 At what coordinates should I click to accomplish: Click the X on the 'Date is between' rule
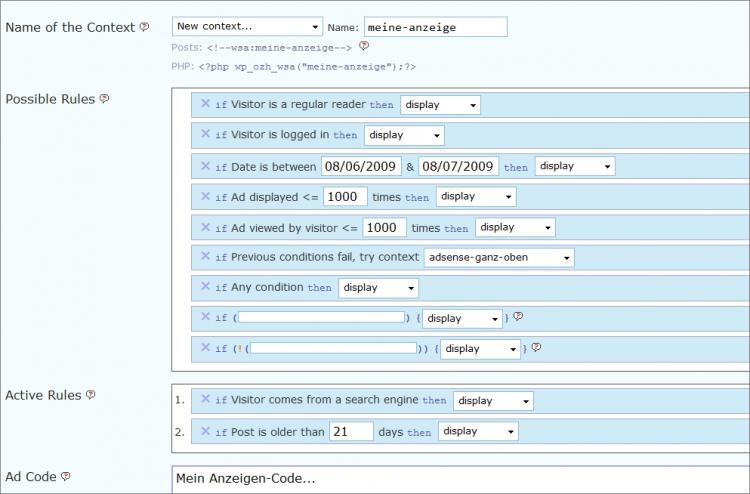point(205,166)
